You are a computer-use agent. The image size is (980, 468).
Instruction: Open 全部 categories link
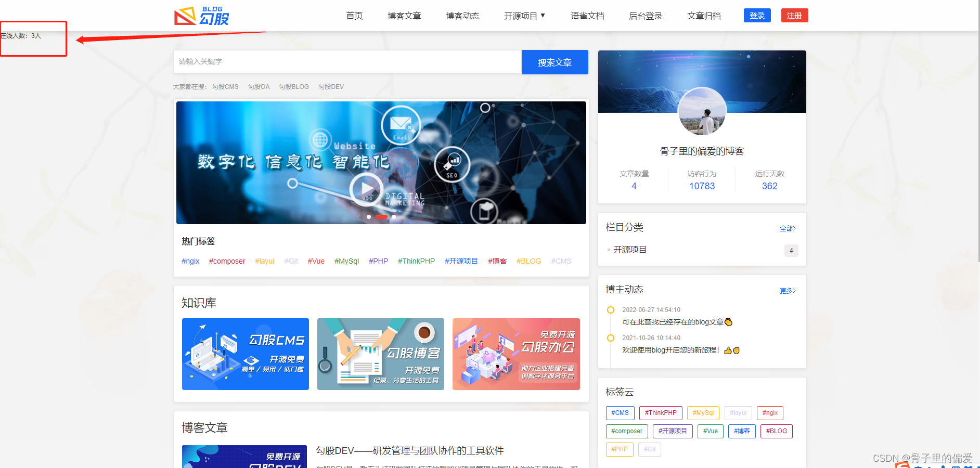coord(788,228)
